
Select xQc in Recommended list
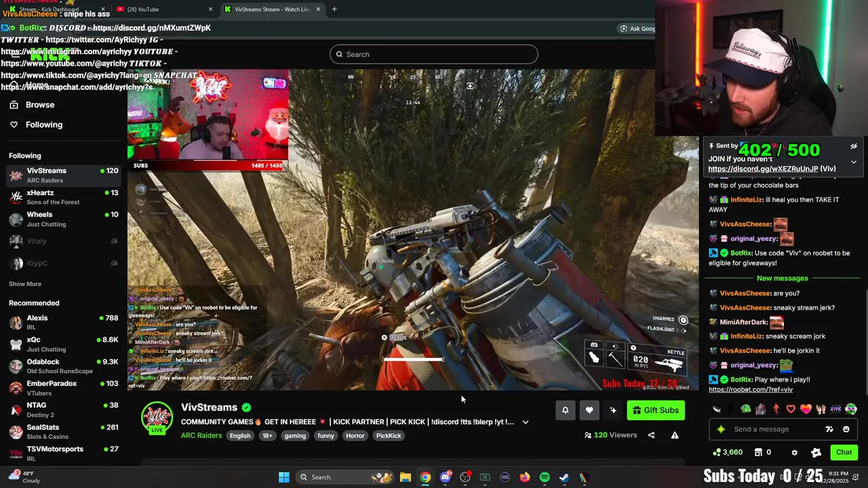point(62,344)
